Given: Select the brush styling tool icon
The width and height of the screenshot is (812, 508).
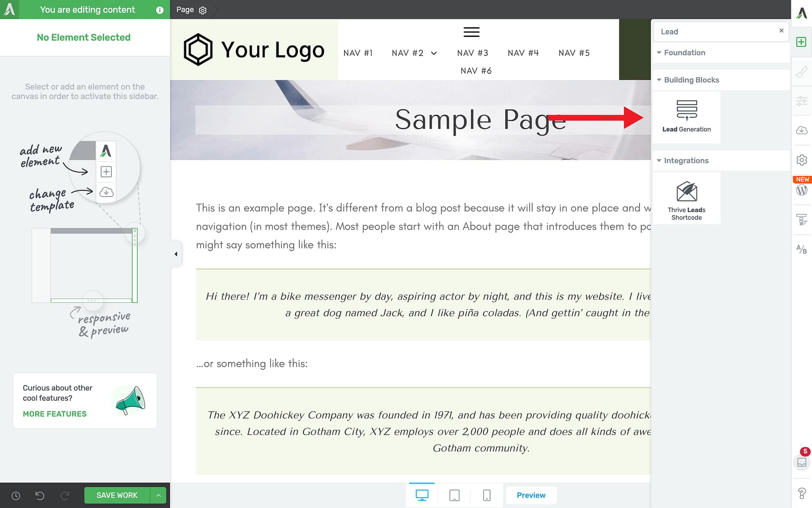Looking at the screenshot, I should 802,71.
